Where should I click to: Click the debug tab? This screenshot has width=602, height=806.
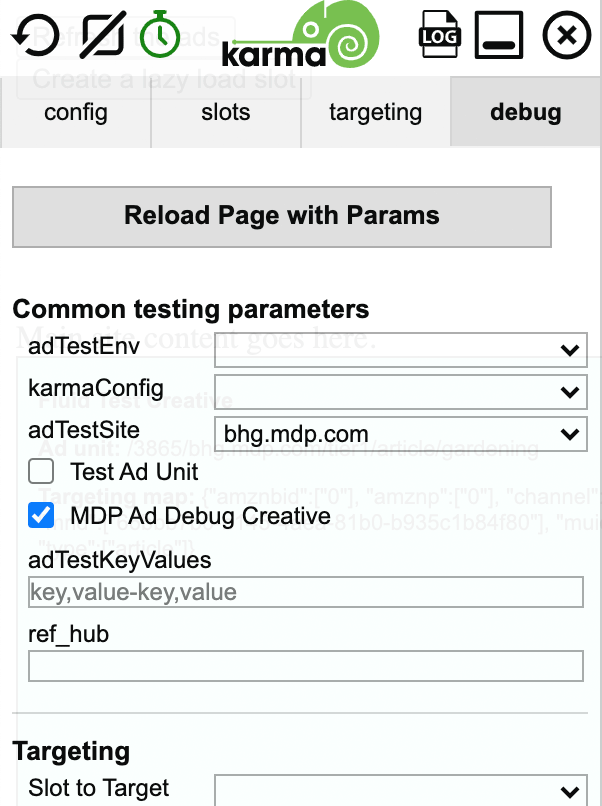(525, 112)
